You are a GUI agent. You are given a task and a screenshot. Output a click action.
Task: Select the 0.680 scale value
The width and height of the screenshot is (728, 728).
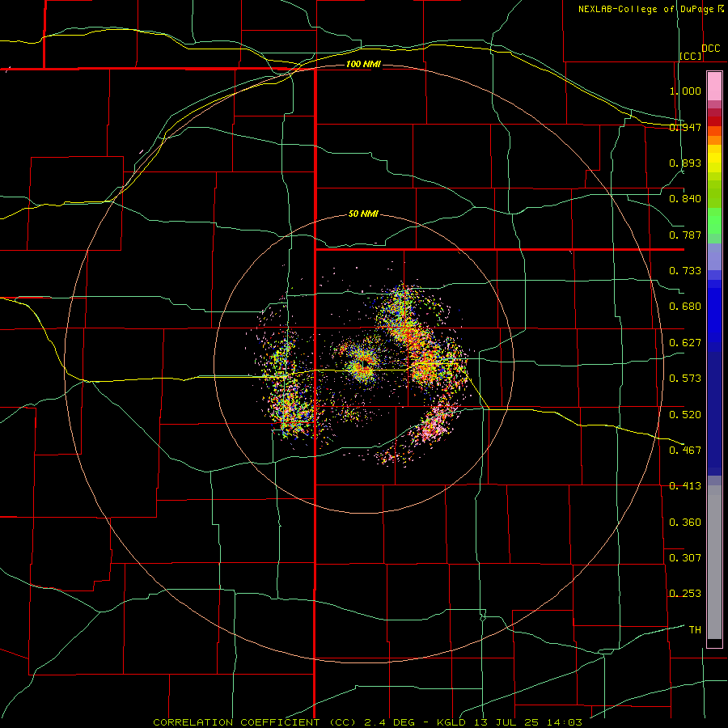tap(685, 307)
